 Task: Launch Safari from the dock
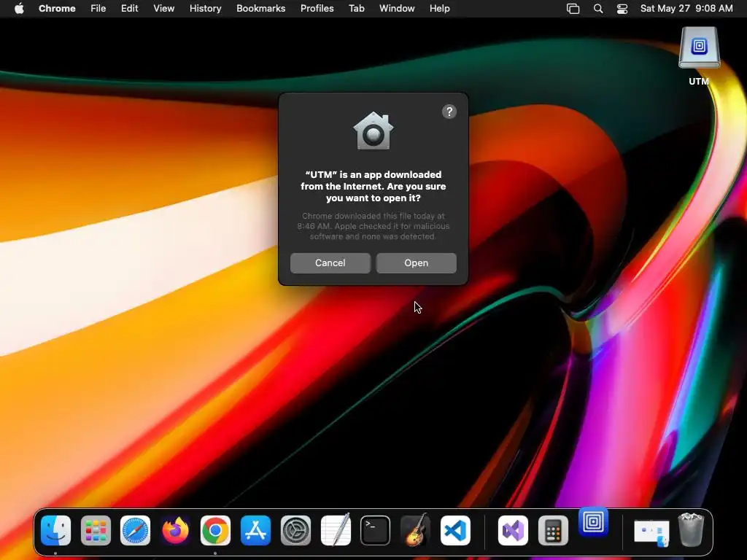pos(135,530)
